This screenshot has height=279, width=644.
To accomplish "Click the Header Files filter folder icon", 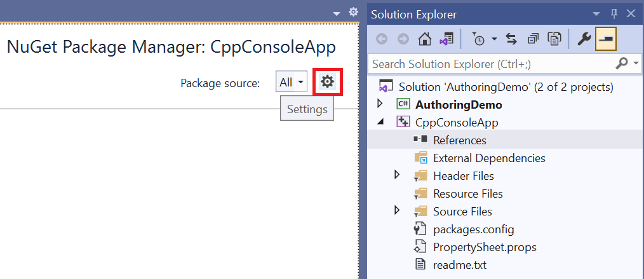I will (x=420, y=176).
